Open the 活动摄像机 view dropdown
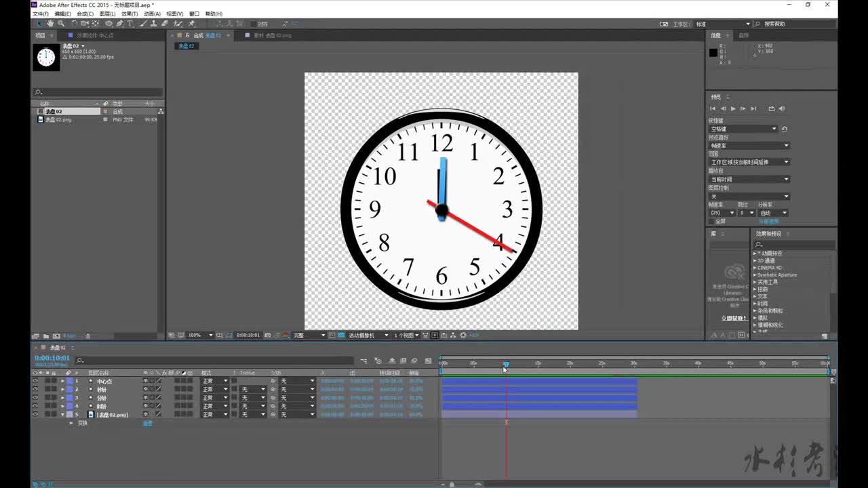 click(369, 335)
